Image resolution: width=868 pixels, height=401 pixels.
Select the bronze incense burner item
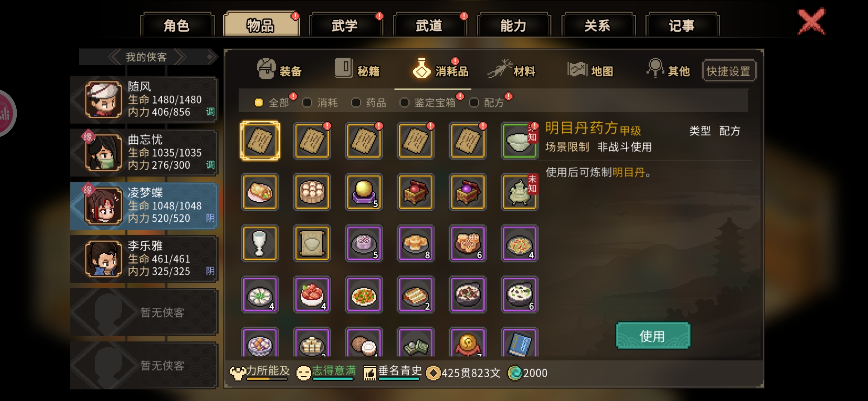(x=519, y=192)
